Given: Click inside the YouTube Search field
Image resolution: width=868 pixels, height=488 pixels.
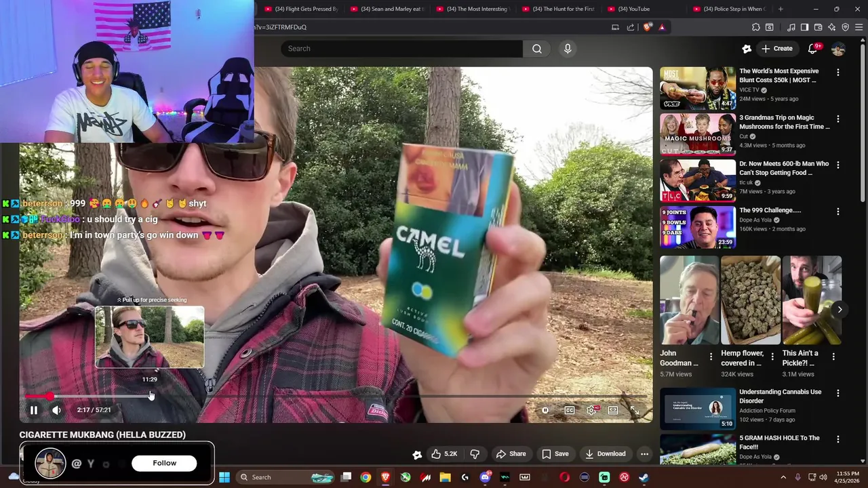Looking at the screenshot, I should [x=401, y=49].
